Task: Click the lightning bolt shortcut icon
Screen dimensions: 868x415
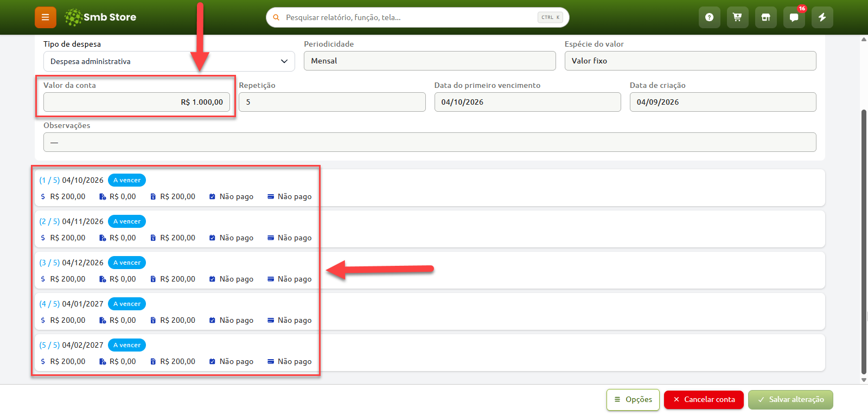Action: [822, 17]
